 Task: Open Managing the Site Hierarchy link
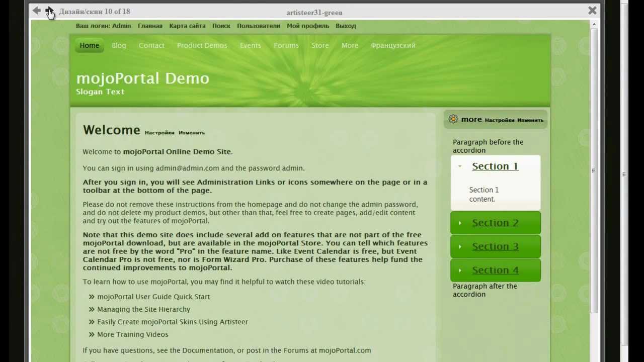tap(143, 309)
